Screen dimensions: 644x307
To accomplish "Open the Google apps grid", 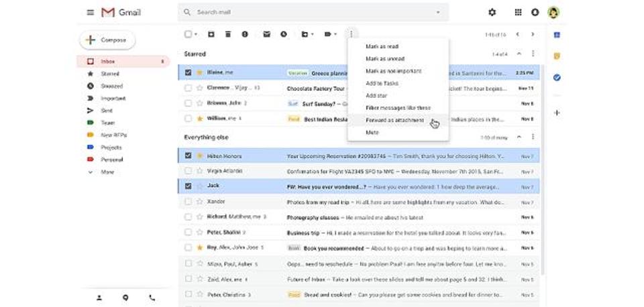I will click(518, 12).
